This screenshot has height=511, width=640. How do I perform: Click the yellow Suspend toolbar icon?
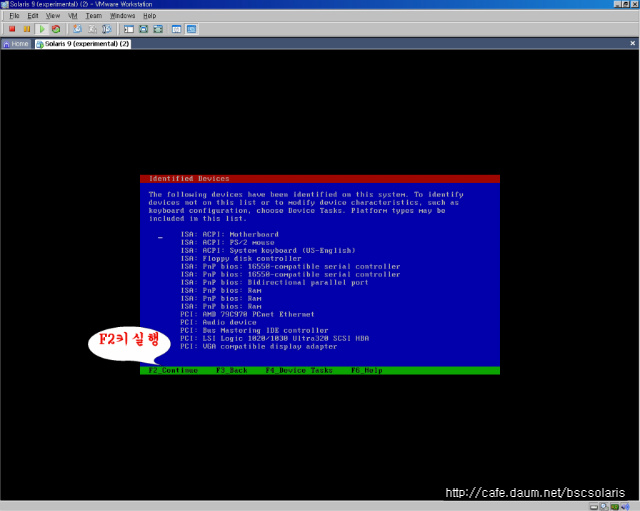pos(27,29)
